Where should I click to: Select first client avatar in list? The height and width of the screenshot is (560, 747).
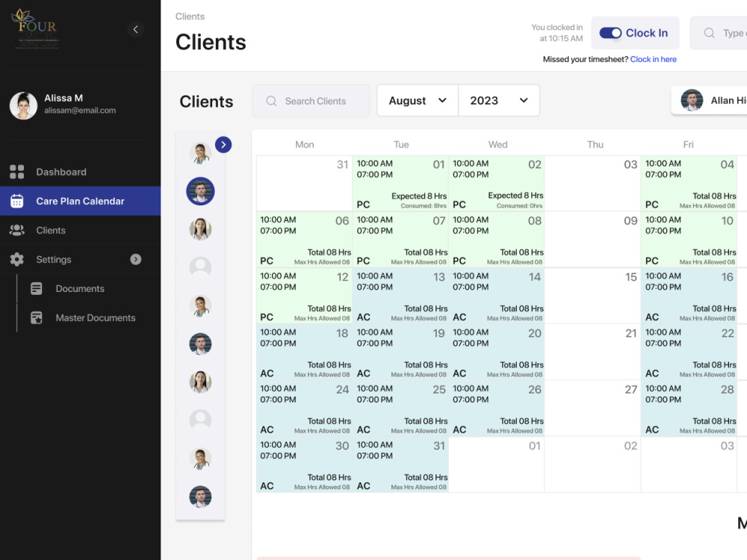(200, 153)
